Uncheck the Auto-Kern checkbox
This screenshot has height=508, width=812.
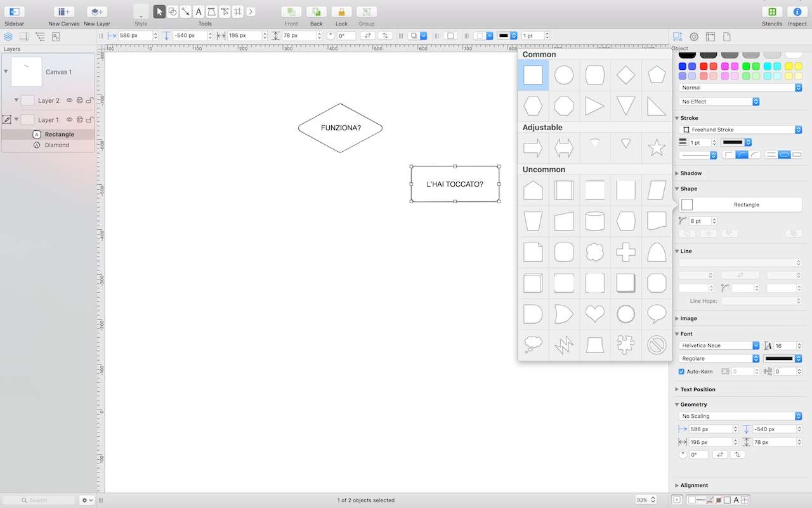pos(682,371)
